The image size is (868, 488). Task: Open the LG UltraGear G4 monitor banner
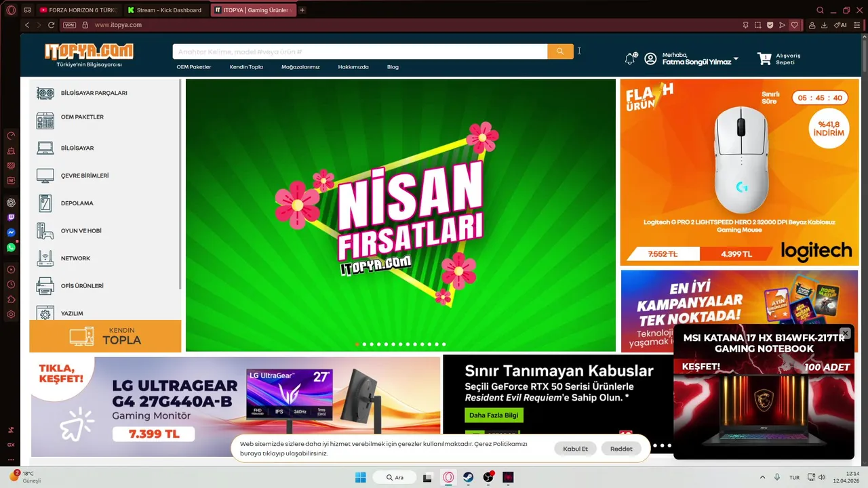point(235,407)
